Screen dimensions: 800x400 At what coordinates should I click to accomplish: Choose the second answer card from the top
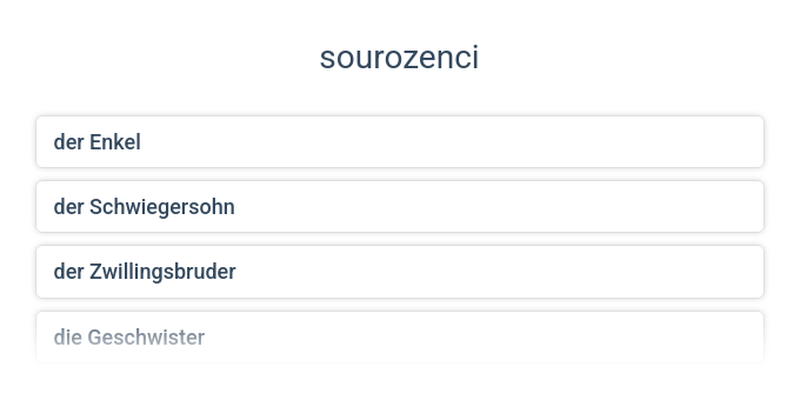pyautogui.click(x=400, y=207)
